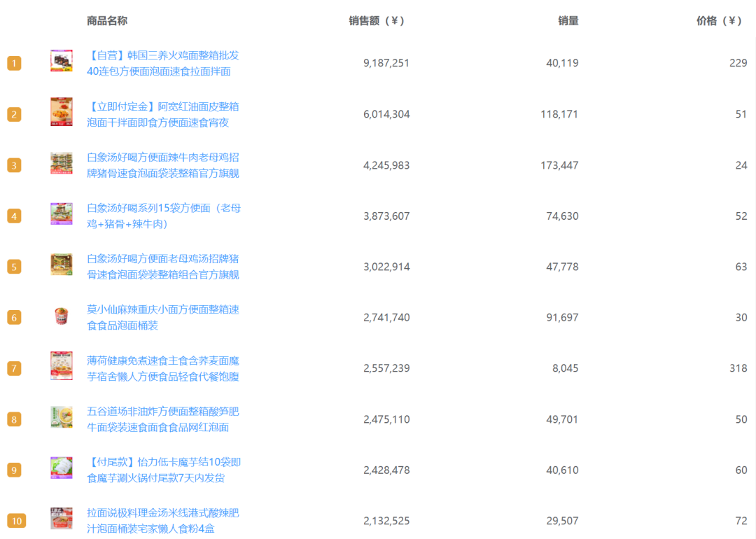This screenshot has height=539, width=756.
Task: Visit the 拉面说极料理金汤米线 link
Action: 162,521
